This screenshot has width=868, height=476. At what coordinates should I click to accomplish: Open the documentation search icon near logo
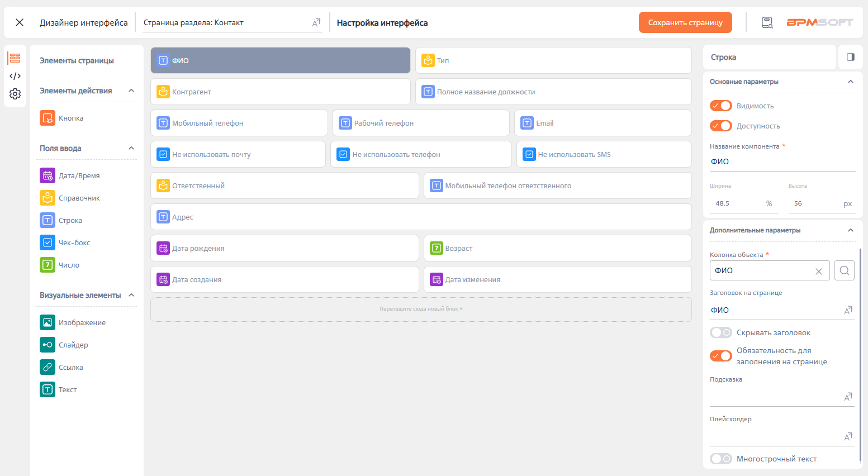click(767, 23)
